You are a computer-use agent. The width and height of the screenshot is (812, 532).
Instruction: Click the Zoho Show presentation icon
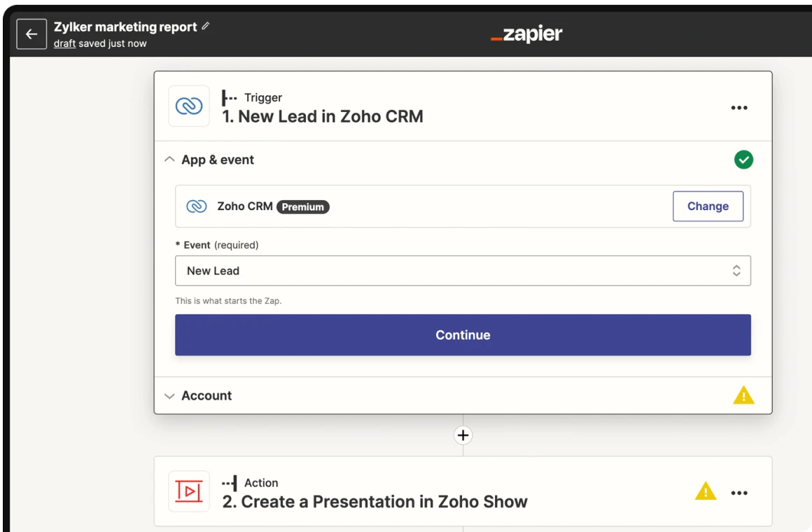tap(189, 491)
